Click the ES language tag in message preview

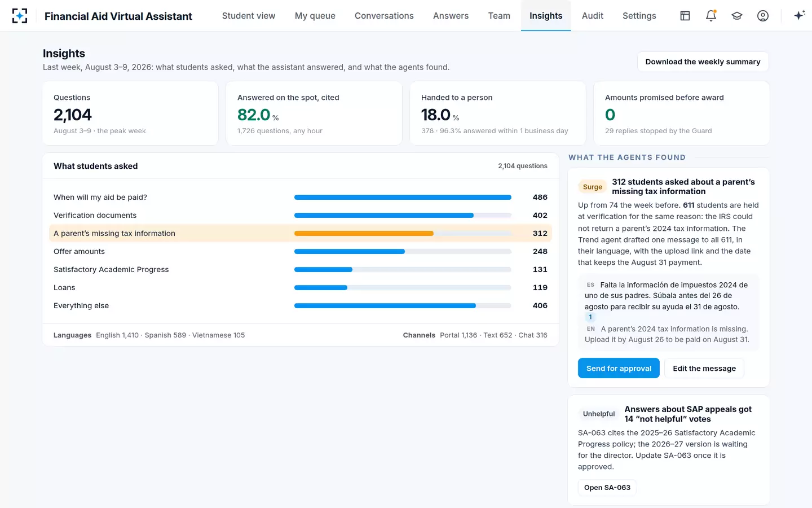590,285
